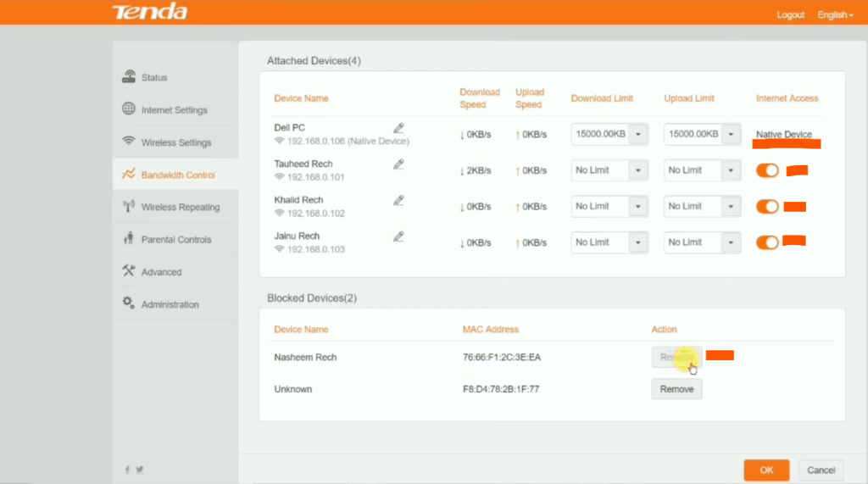Disable internet access for Khalid Rech
The height and width of the screenshot is (484, 868).
point(767,206)
